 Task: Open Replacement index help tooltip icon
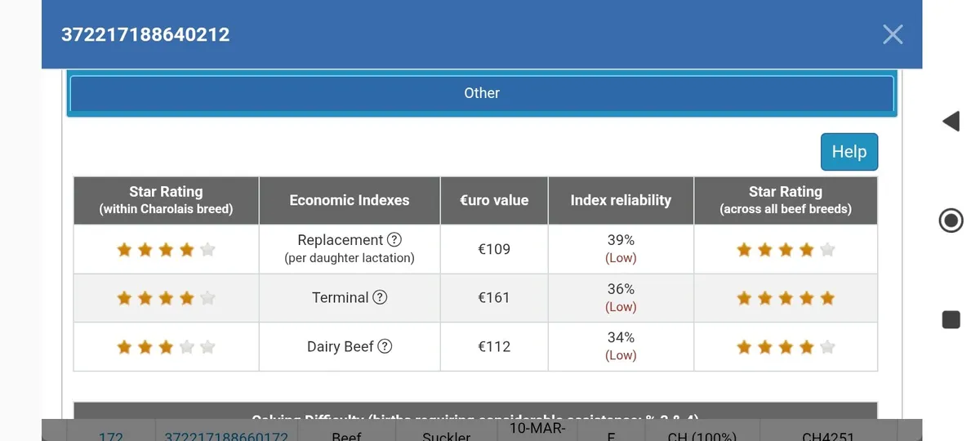394,240
